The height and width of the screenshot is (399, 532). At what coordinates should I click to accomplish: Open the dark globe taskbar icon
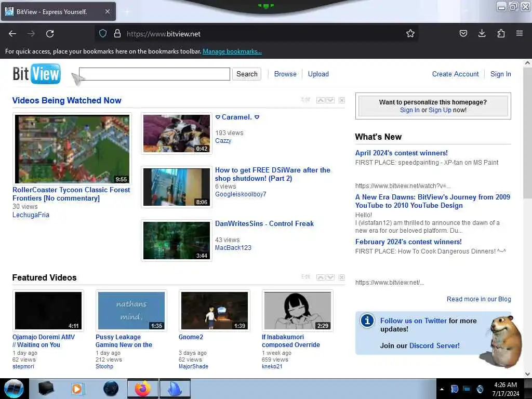(x=111, y=389)
